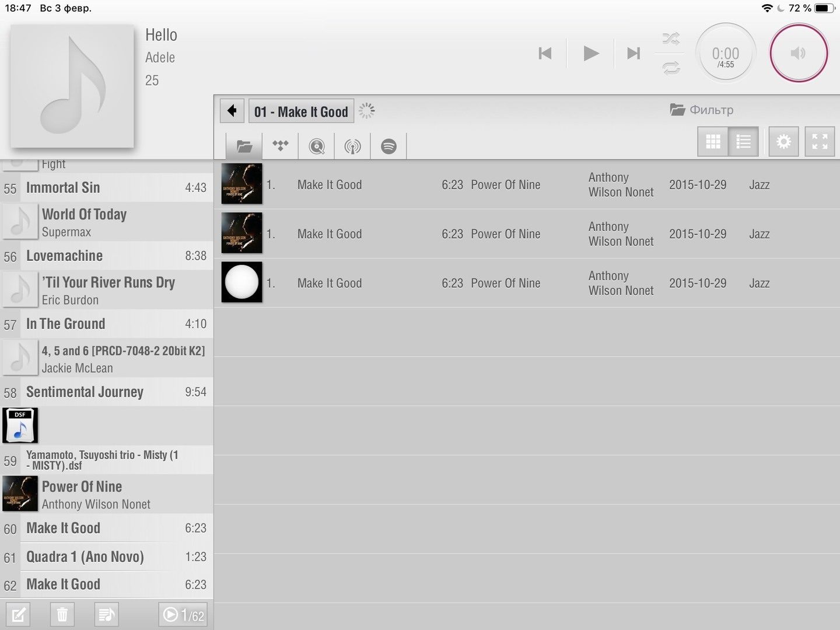
Task: Adjust the volume knob control
Action: click(798, 53)
